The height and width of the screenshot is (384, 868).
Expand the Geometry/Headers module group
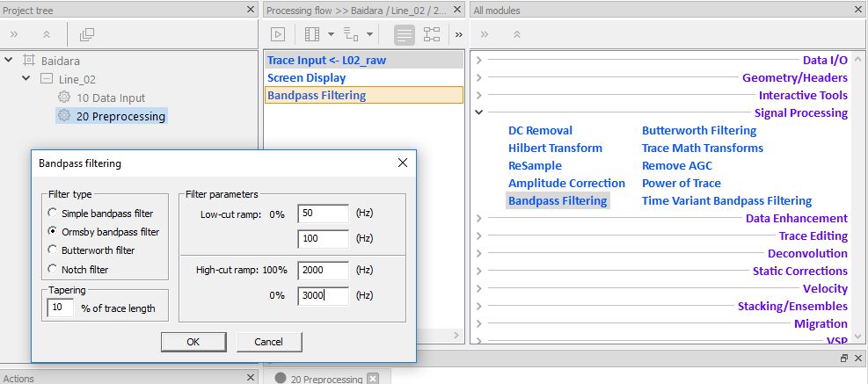click(478, 78)
